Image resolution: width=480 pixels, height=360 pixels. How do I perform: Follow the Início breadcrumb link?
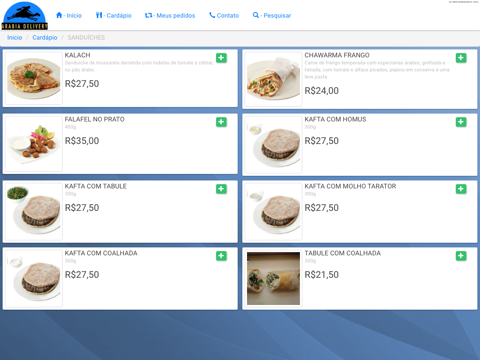tap(15, 38)
